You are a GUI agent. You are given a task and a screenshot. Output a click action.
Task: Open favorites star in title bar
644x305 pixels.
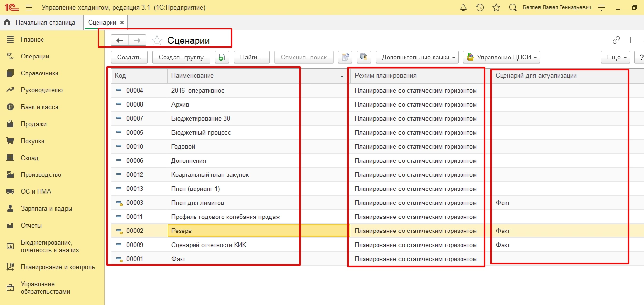click(496, 8)
